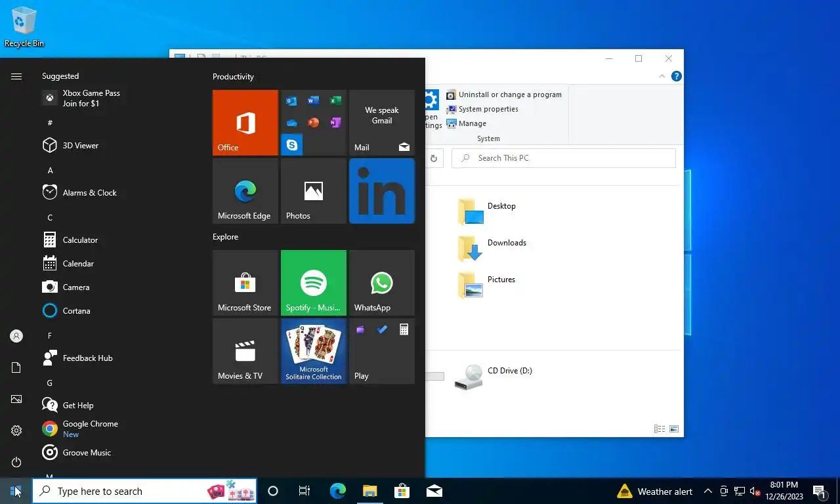Open the Office tile
Image resolution: width=840 pixels, height=504 pixels.
[245, 123]
